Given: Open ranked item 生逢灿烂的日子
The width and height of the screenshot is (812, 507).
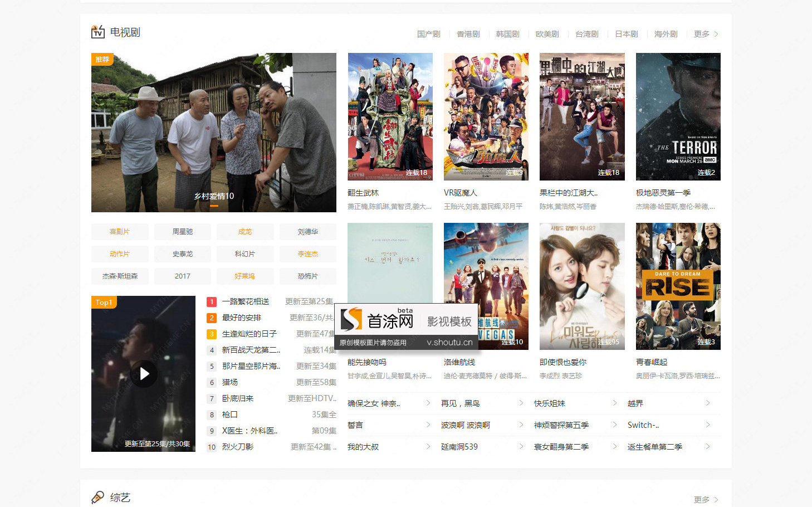Looking at the screenshot, I should pos(250,334).
